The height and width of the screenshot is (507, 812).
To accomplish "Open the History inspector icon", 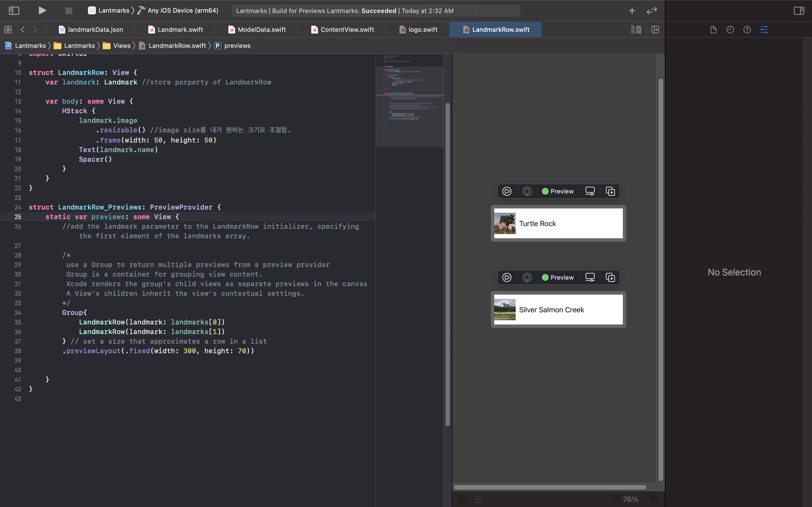I will (730, 30).
